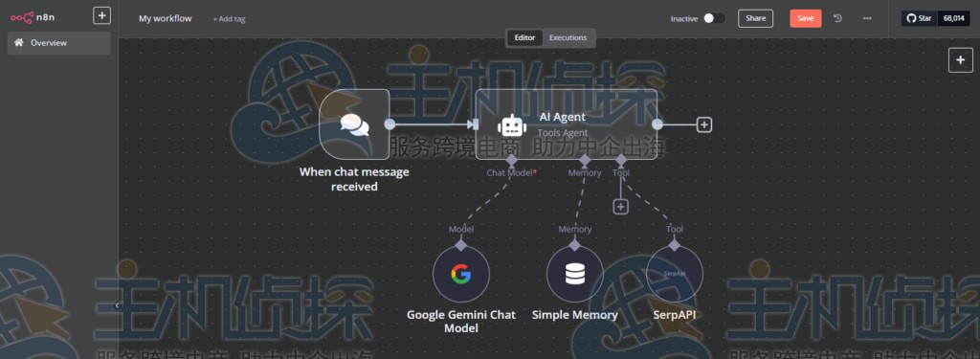Open the Simple Memory database node

[x=574, y=274]
